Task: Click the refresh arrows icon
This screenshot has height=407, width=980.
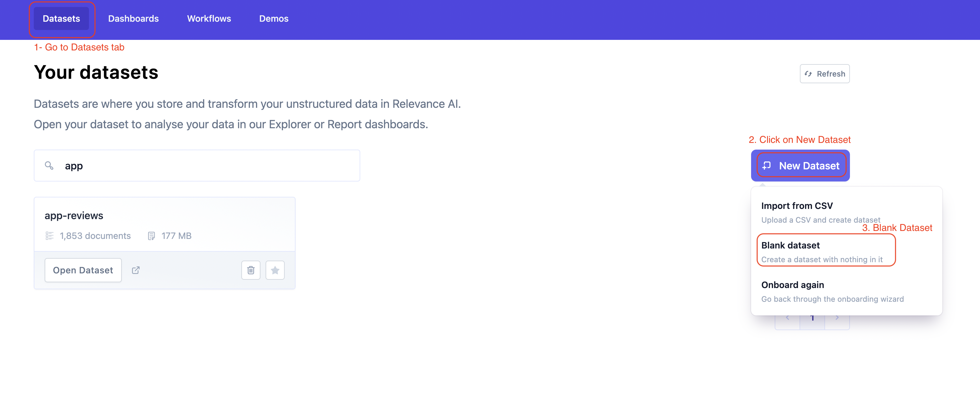Action: [x=808, y=74]
